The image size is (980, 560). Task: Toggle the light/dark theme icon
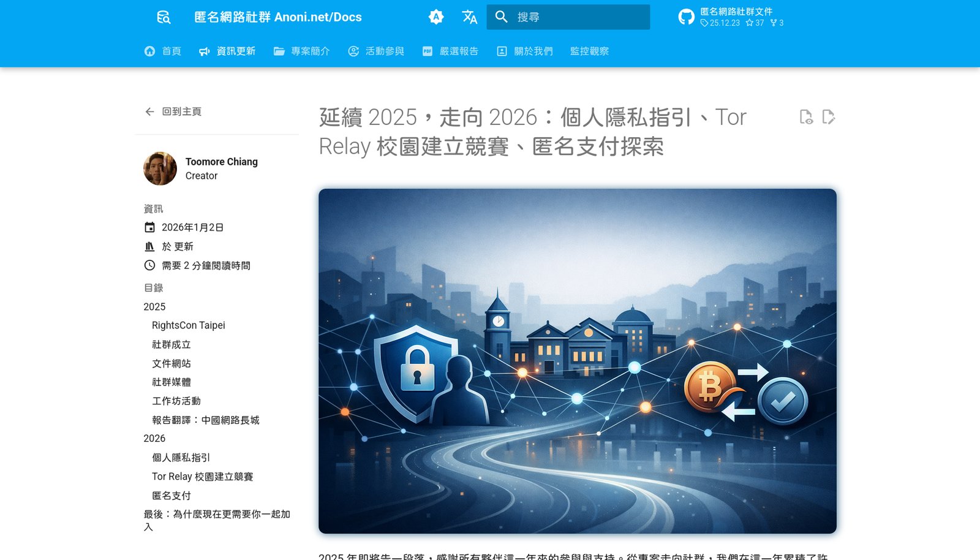tap(436, 17)
